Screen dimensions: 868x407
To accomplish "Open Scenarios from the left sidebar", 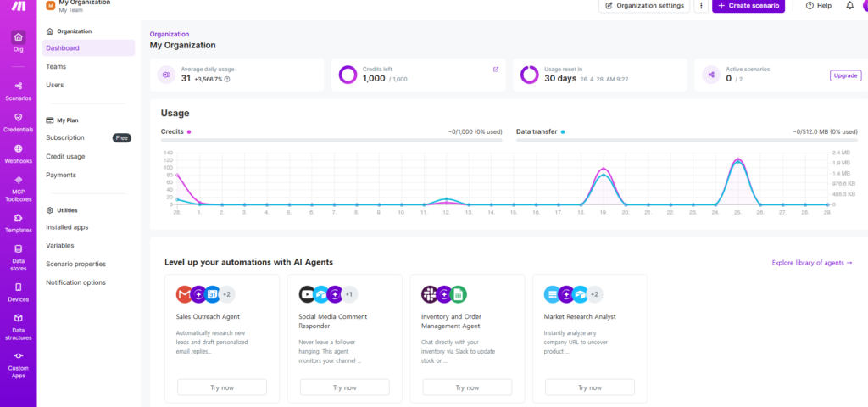I will point(18,89).
